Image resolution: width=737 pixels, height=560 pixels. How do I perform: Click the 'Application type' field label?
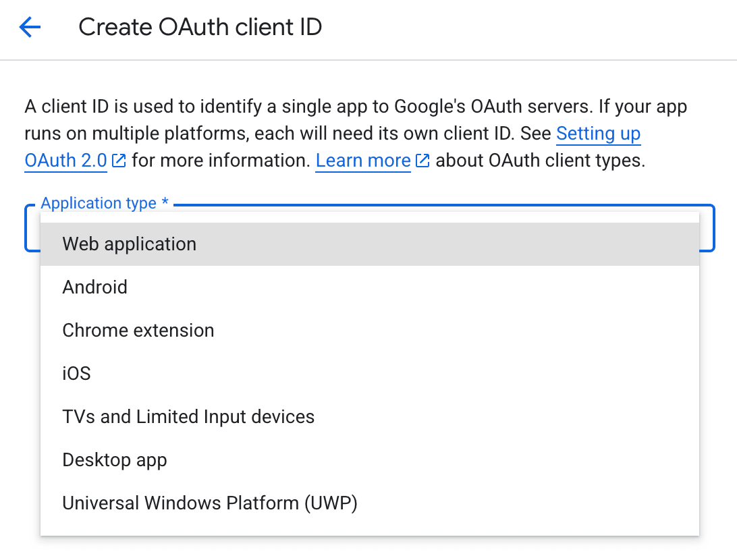[x=99, y=203]
